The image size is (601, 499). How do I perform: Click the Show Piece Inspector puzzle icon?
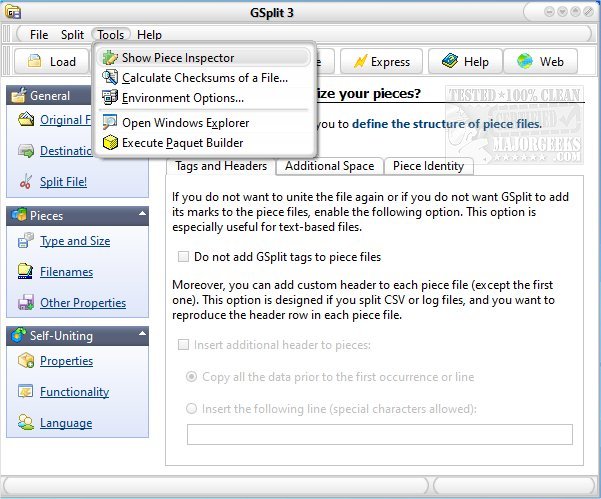click(x=110, y=57)
